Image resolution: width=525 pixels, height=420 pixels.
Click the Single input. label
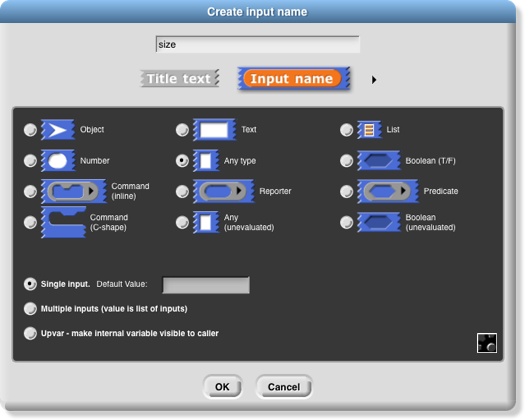tap(65, 284)
